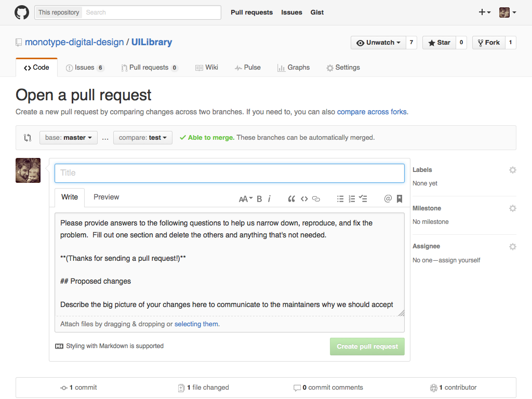
Task: Switch base and compare branches icon
Action: 28,137
